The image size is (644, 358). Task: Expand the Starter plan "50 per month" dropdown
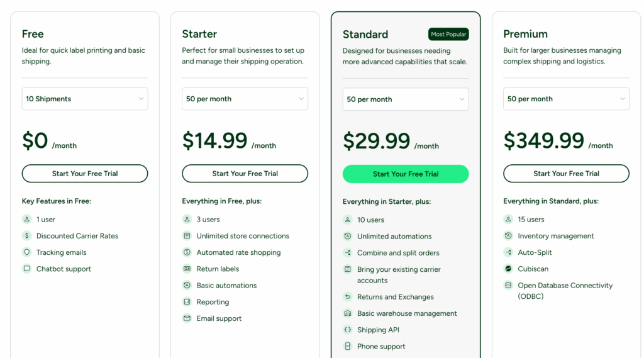tap(245, 99)
